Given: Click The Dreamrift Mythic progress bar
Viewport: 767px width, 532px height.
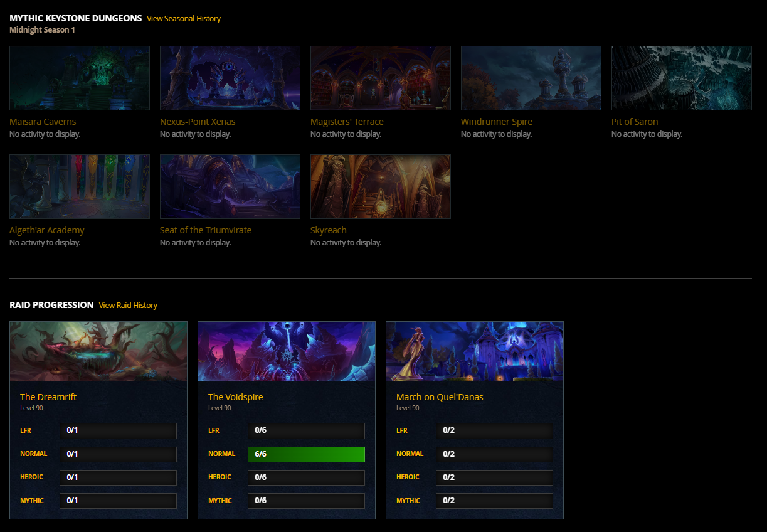Looking at the screenshot, I should click(118, 501).
